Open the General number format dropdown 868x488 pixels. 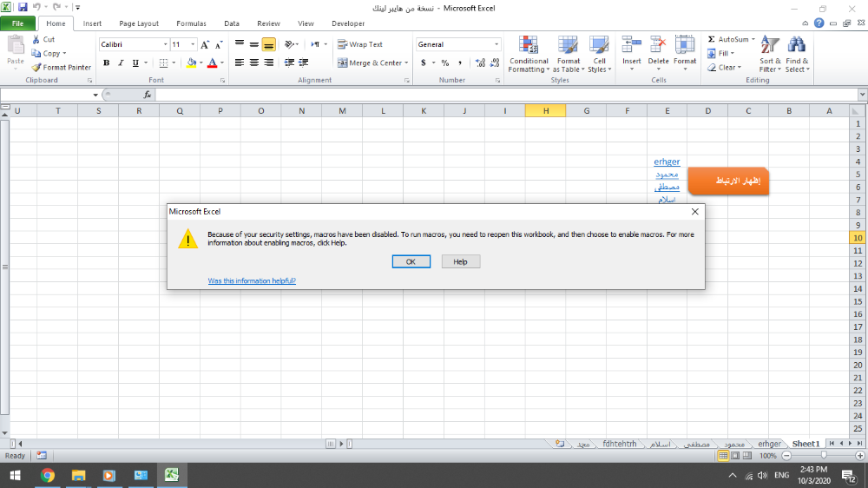[496, 44]
